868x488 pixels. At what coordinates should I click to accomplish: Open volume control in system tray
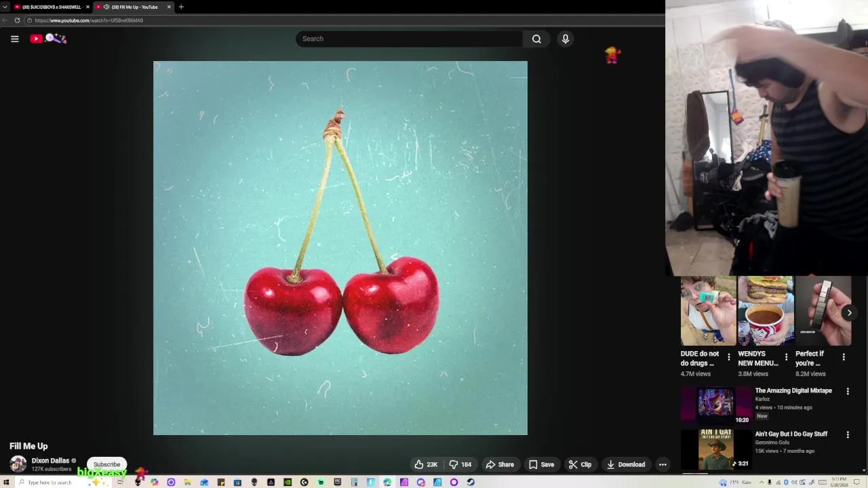pyautogui.click(x=794, y=482)
